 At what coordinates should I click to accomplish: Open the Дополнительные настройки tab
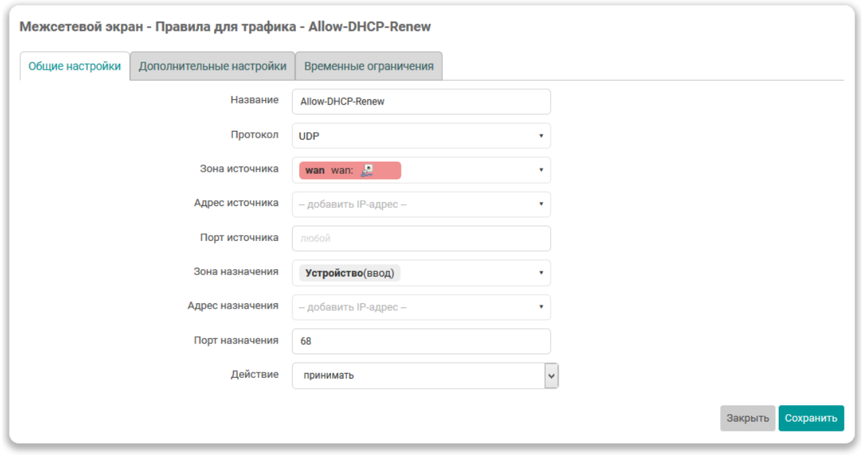[212, 66]
